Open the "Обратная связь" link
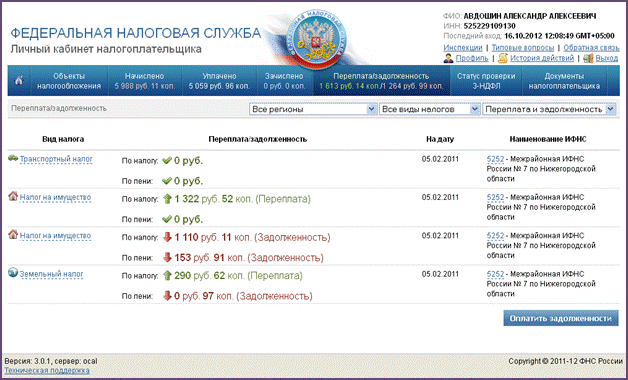The height and width of the screenshot is (380, 628). click(591, 48)
